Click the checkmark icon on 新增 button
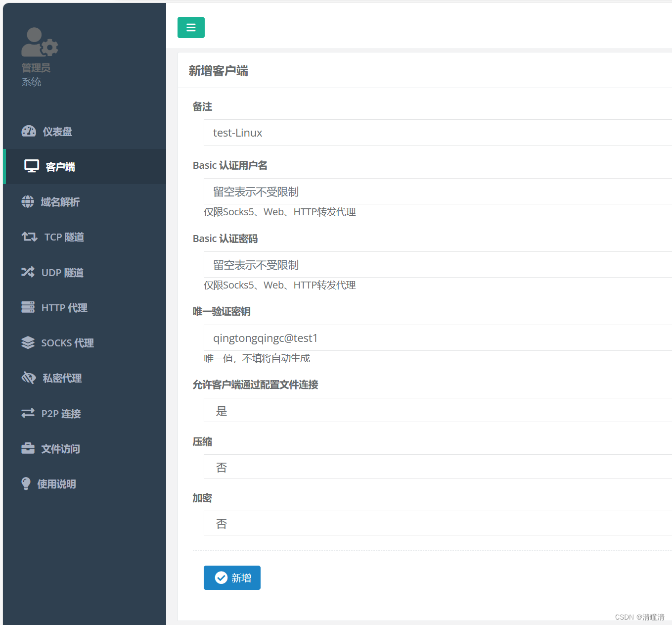The image size is (672, 625). click(221, 577)
